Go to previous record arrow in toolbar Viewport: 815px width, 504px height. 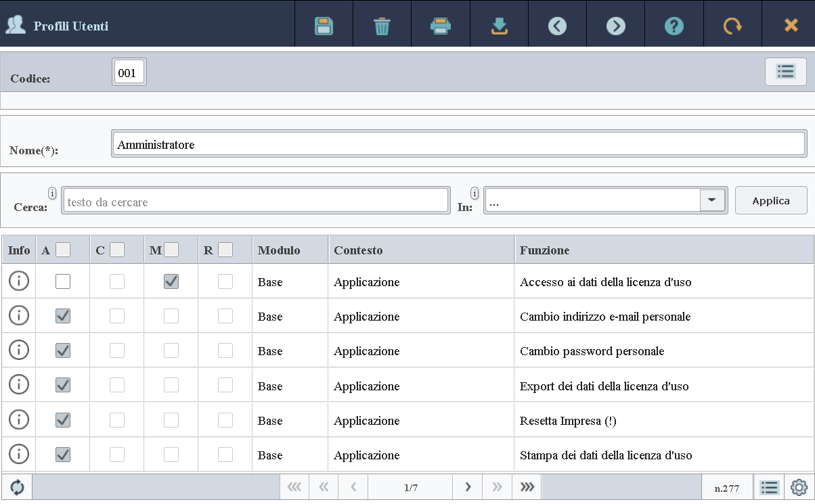click(557, 26)
